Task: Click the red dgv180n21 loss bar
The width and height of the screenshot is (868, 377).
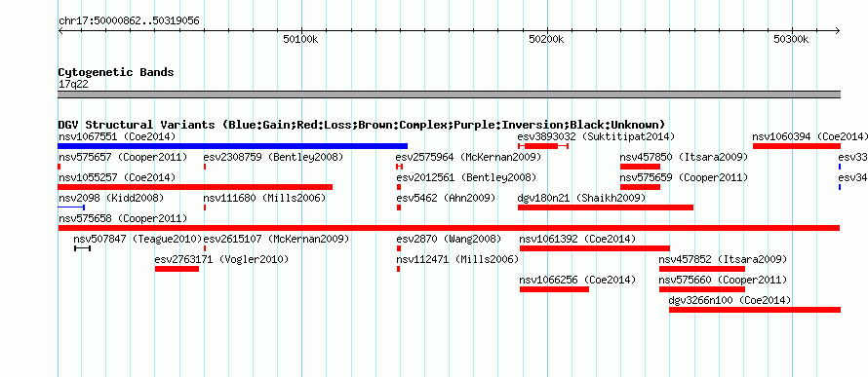Action: point(606,207)
